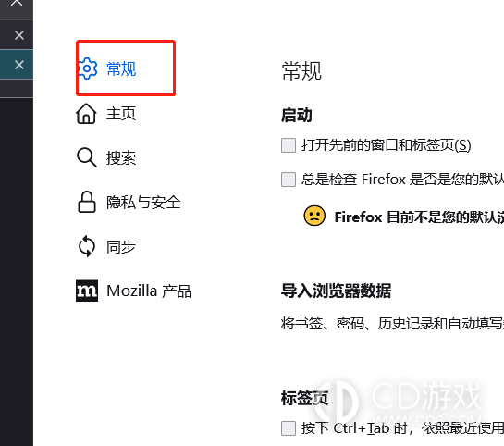The image size is (504, 446).
Task: Toggle 总是检查 Firefox 是否是默认 checkbox
Action: (x=289, y=180)
